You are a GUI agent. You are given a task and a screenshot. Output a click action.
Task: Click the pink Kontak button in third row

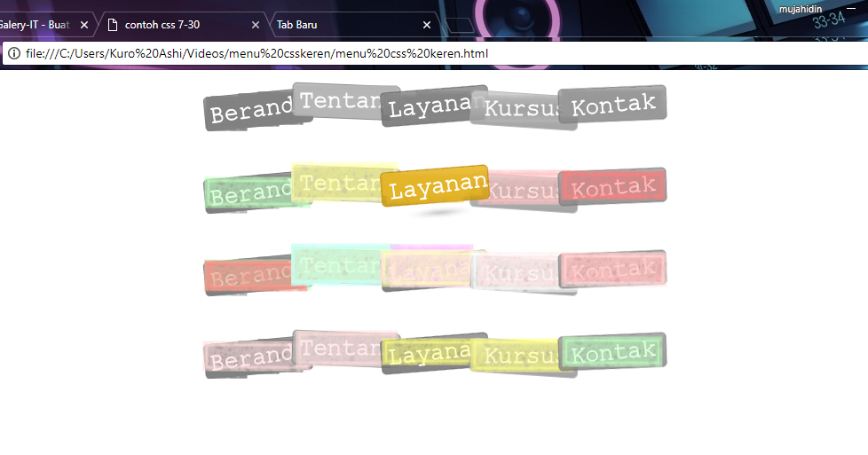coord(612,270)
